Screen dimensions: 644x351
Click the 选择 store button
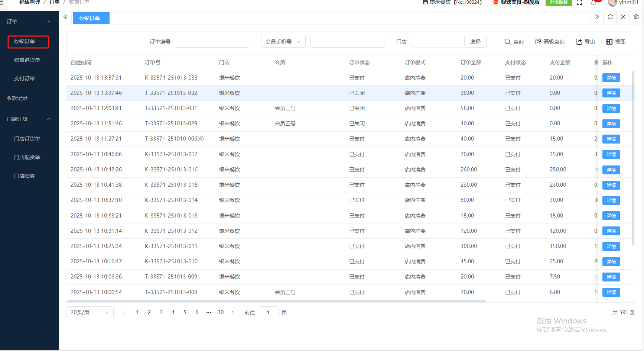475,42
